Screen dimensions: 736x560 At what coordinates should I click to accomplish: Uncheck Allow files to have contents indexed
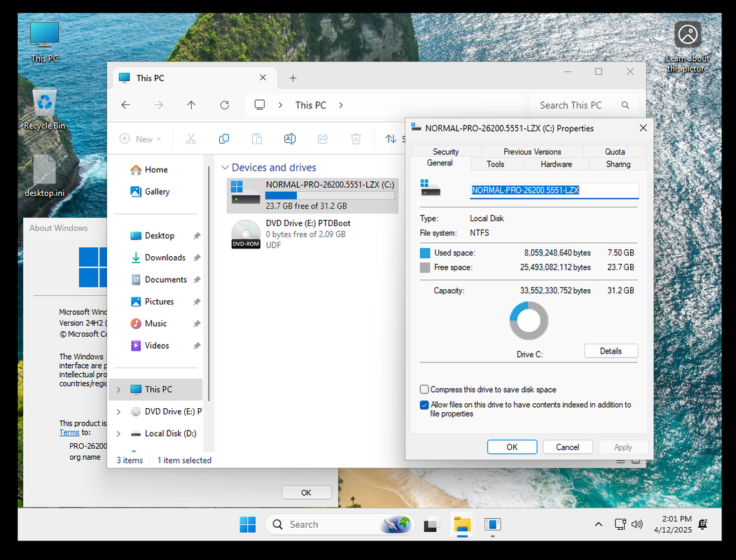pos(424,405)
